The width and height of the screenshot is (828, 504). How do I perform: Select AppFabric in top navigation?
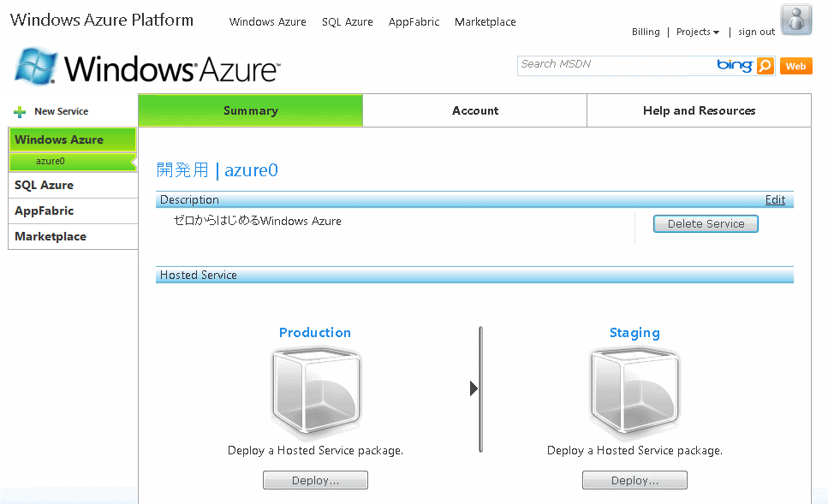[414, 21]
